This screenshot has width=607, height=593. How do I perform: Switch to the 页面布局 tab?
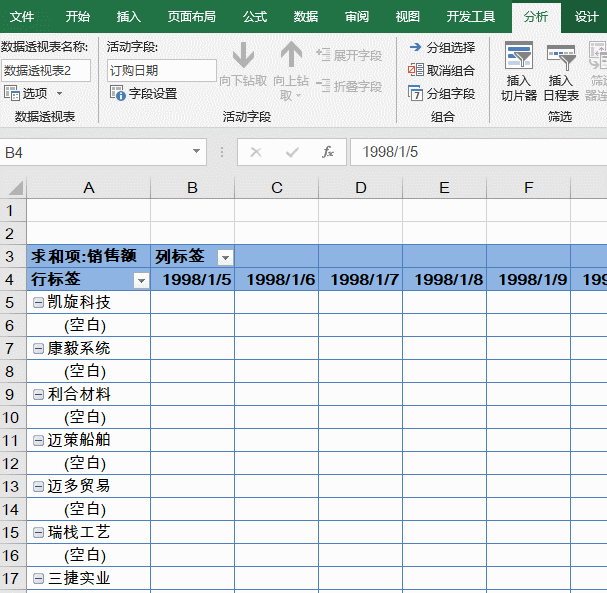coord(192,17)
